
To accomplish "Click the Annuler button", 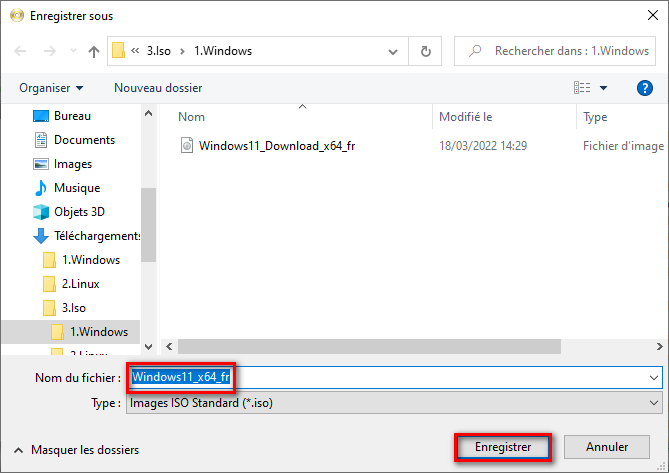I will click(606, 447).
